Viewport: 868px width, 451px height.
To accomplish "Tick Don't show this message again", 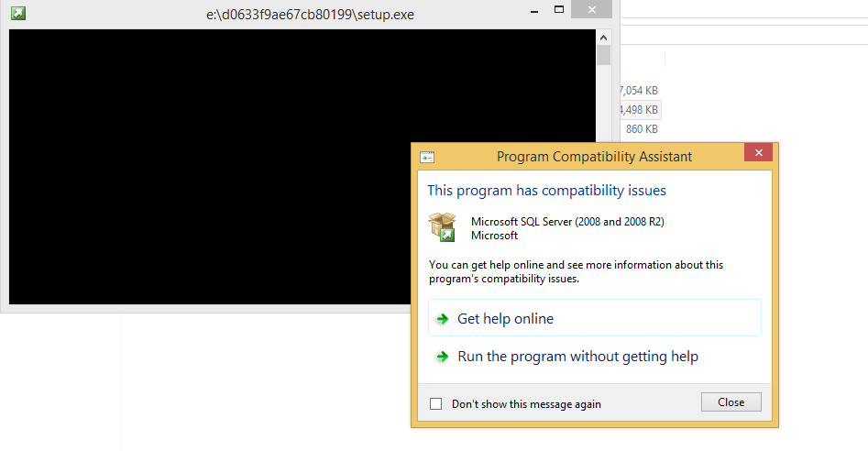I will click(436, 404).
